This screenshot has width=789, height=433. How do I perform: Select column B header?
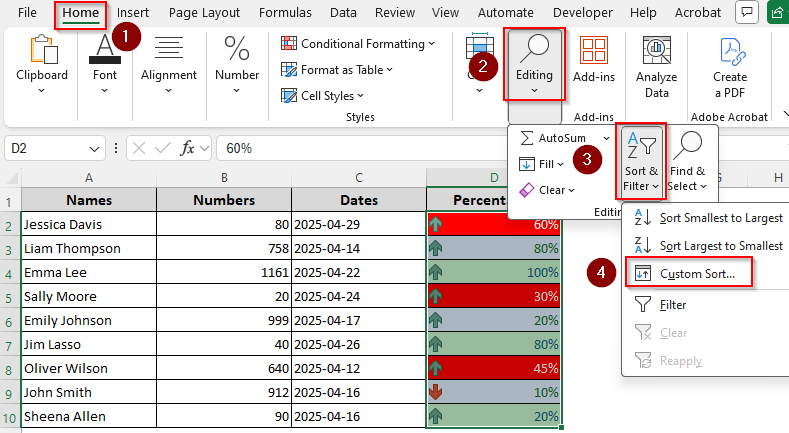[x=224, y=178]
